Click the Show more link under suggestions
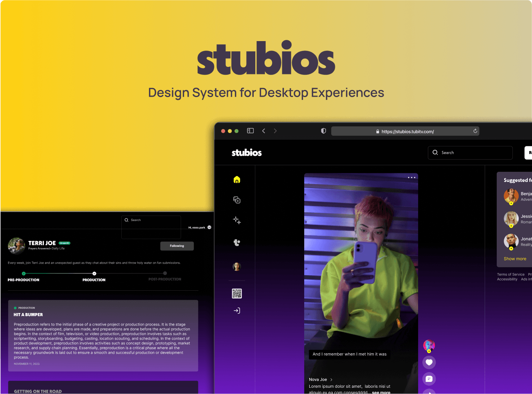532x394 pixels. click(x=515, y=259)
